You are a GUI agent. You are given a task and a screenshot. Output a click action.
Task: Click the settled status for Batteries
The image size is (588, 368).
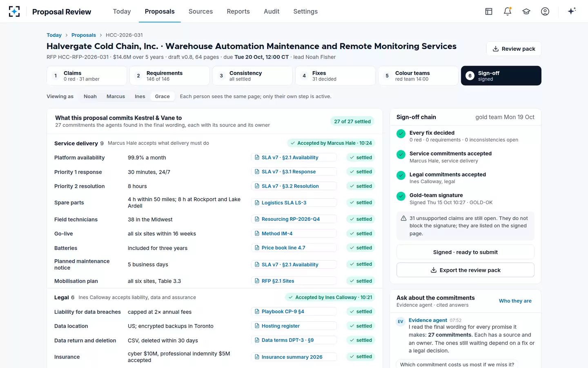coord(361,248)
